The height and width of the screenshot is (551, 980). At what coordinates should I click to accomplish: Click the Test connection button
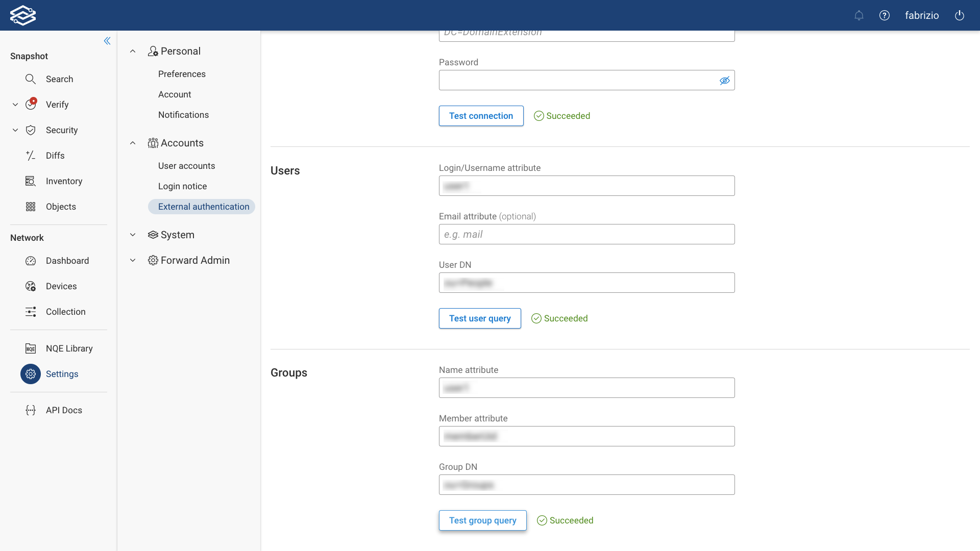(481, 116)
